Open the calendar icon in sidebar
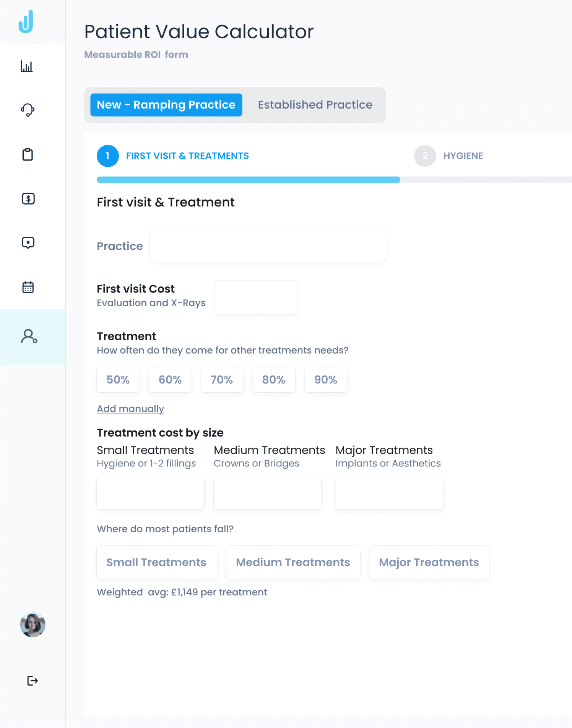The image size is (572, 728). tap(28, 287)
